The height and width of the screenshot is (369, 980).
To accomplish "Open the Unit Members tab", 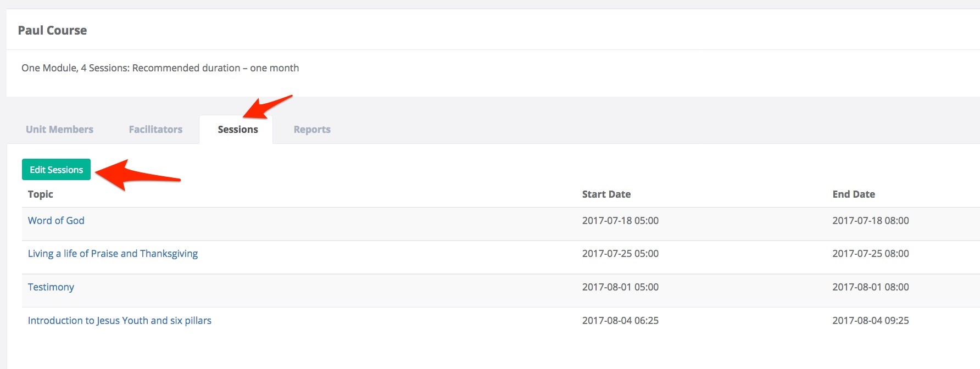I will (59, 130).
